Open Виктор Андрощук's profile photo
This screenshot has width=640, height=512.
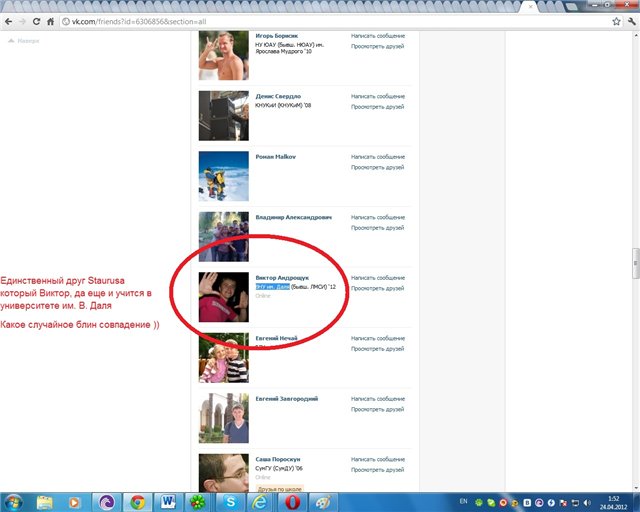point(224,297)
